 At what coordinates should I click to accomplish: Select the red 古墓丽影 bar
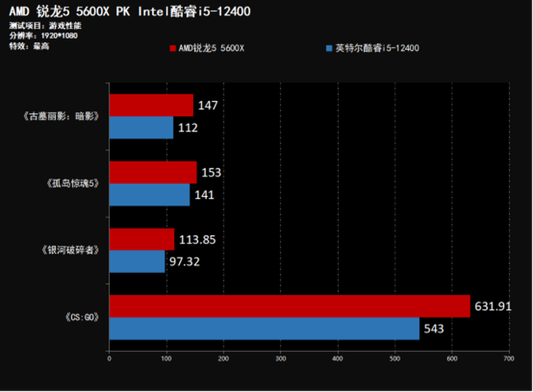(151, 105)
